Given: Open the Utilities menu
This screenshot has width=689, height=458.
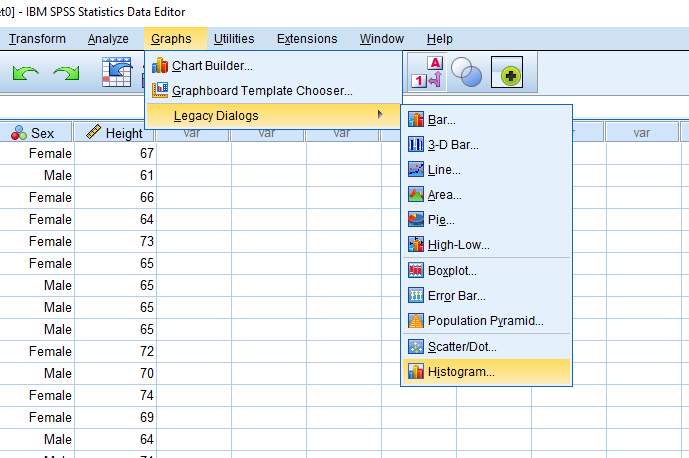Looking at the screenshot, I should [234, 39].
